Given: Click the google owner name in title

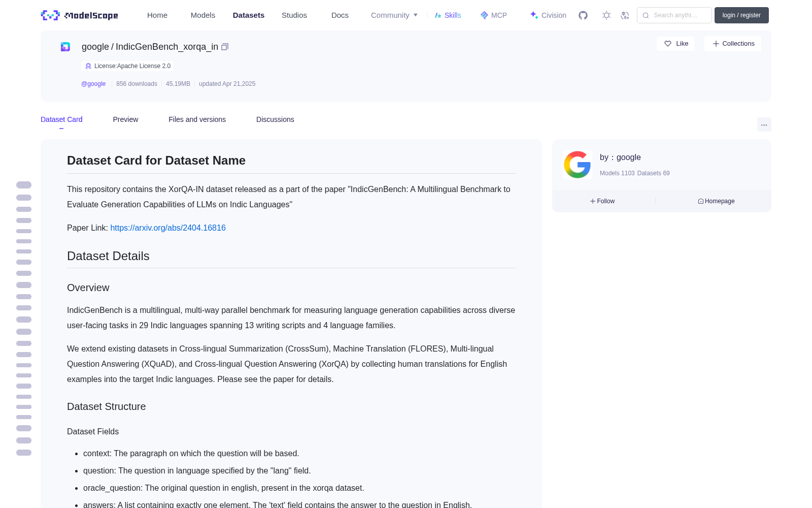Looking at the screenshot, I should [95, 47].
